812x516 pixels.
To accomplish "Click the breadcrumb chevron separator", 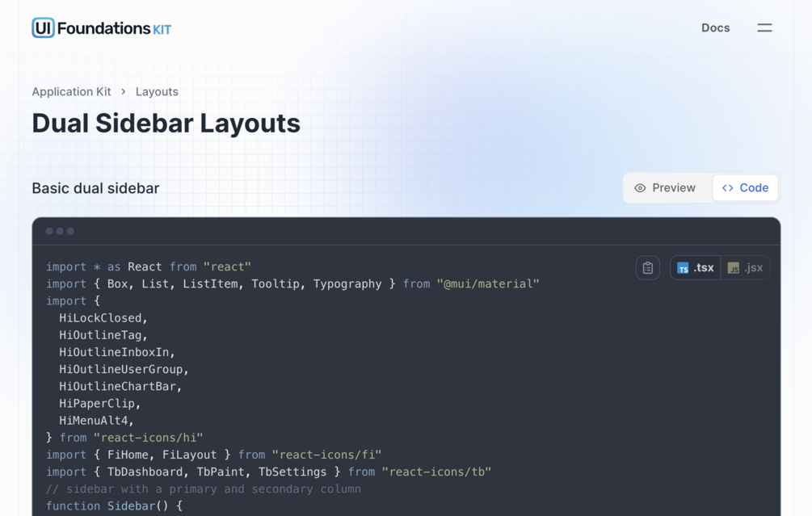I will click(124, 91).
